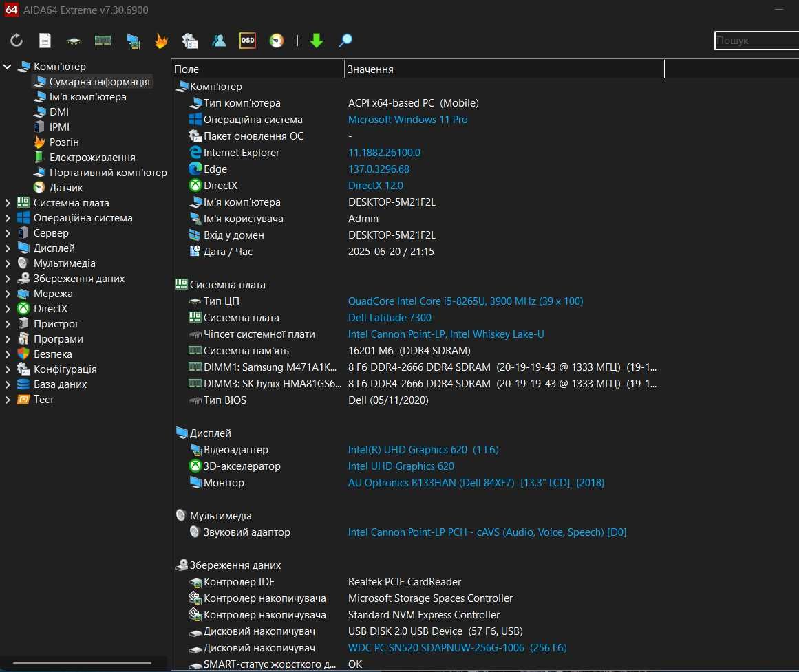
Task: Select the Дата / Час row
Action: (x=418, y=252)
